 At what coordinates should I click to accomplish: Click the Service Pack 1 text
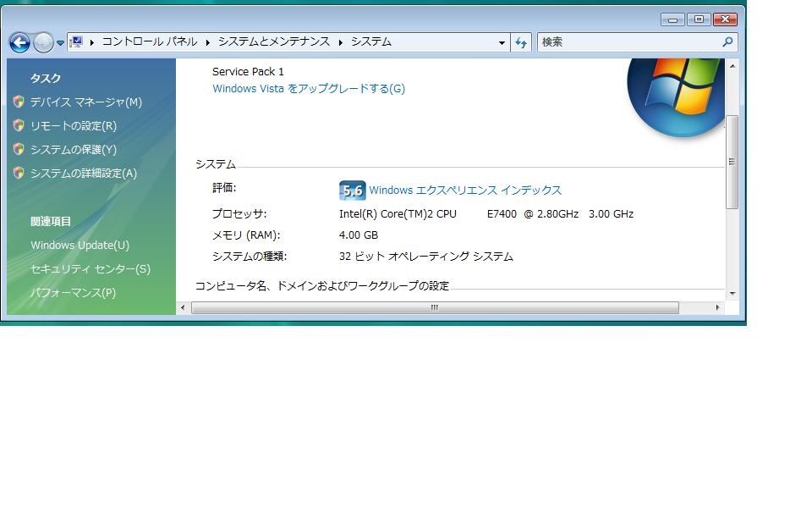pyautogui.click(x=248, y=71)
